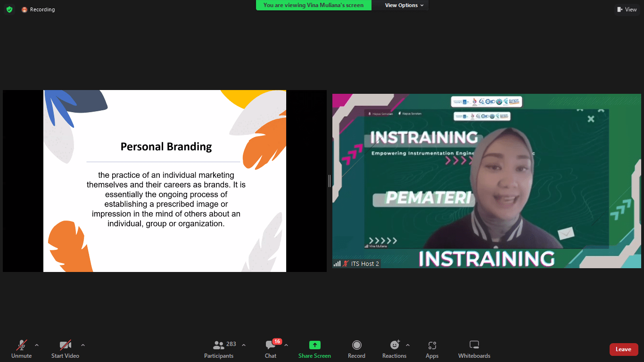
Task: Click the green encryption shield icon
Action: tap(9, 9)
